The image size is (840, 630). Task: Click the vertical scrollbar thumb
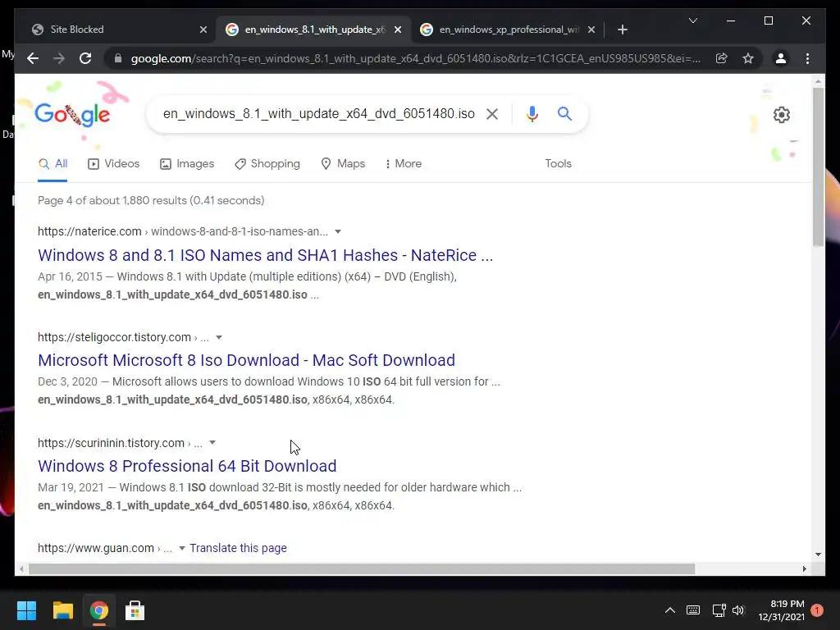coord(818,166)
